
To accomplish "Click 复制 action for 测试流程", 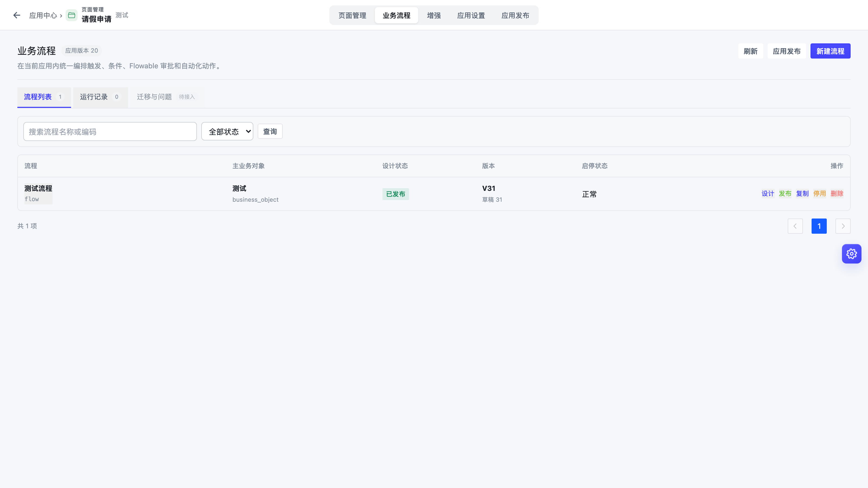I will click(x=802, y=194).
